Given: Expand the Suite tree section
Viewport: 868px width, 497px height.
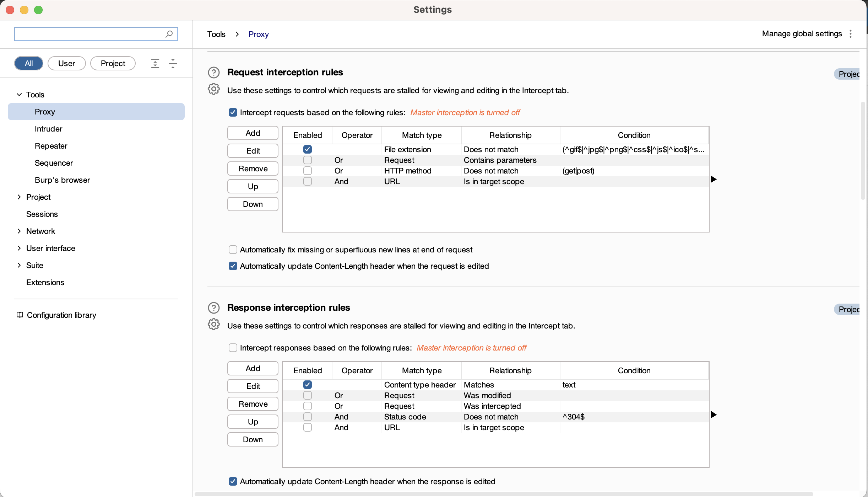Looking at the screenshot, I should click(x=19, y=265).
